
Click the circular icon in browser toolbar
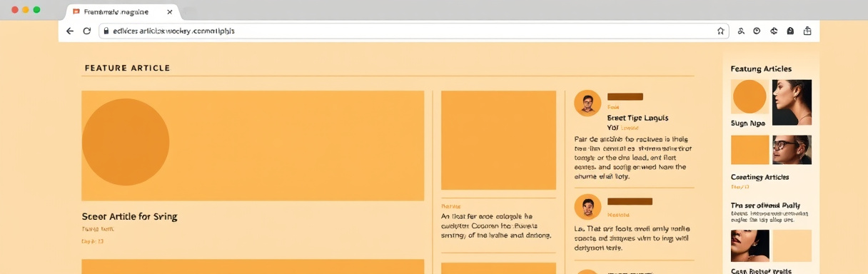(x=757, y=31)
